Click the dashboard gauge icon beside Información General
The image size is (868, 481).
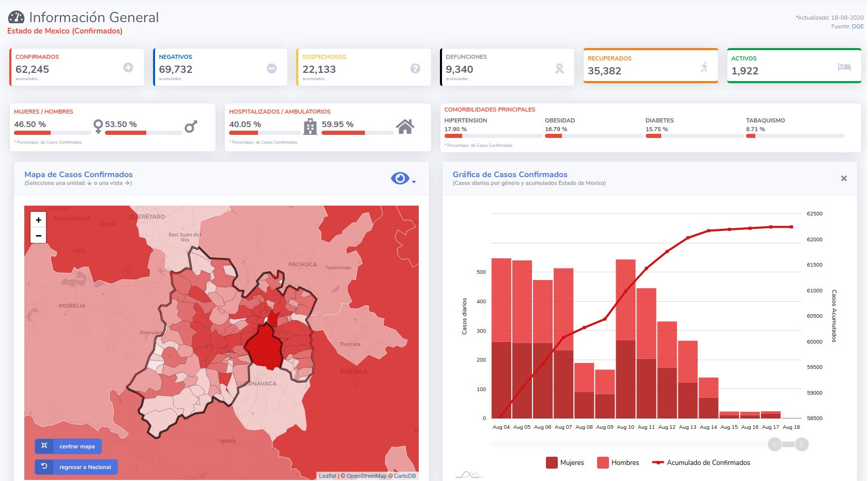click(x=16, y=17)
